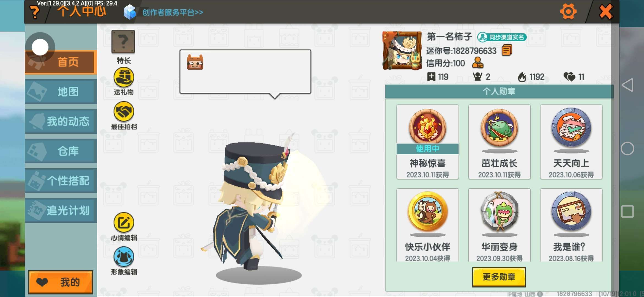Open the orange settings gear
The width and height of the screenshot is (644, 297).
568,12
